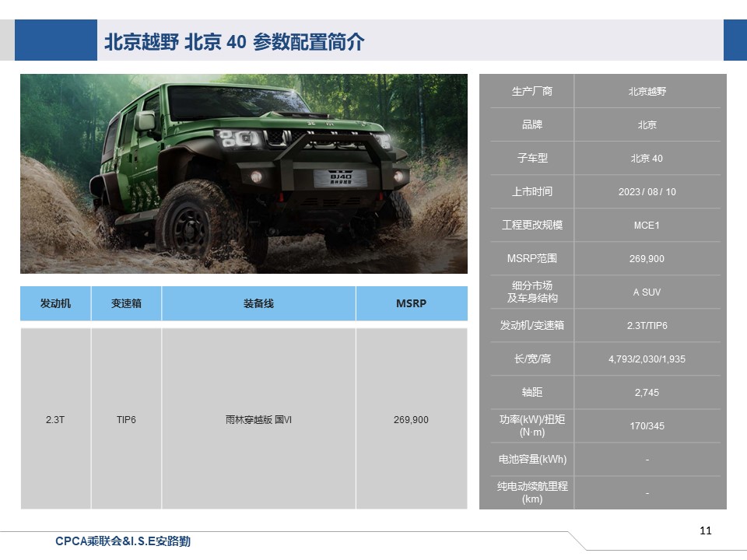This screenshot has height=560, width=747.
Task: Click the green BJ40 off-road vehicle photo
Action: (x=244, y=173)
